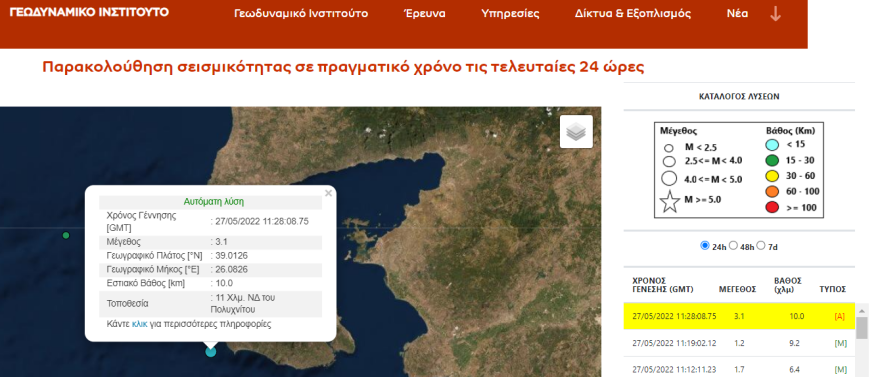This screenshot has width=880, height=377.
Task: Click the star 'M >= 5.0' legend symbol
Action: pos(670,201)
